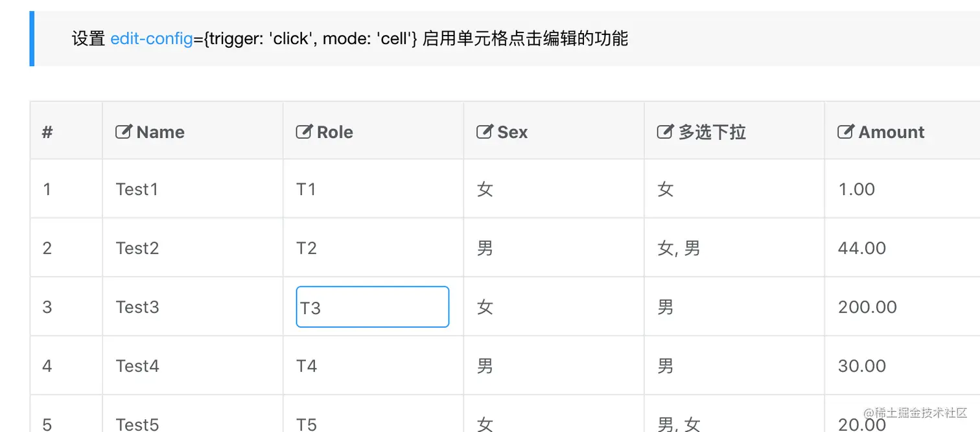
Task: Edit the amount cell showing 1.00
Action: point(856,189)
